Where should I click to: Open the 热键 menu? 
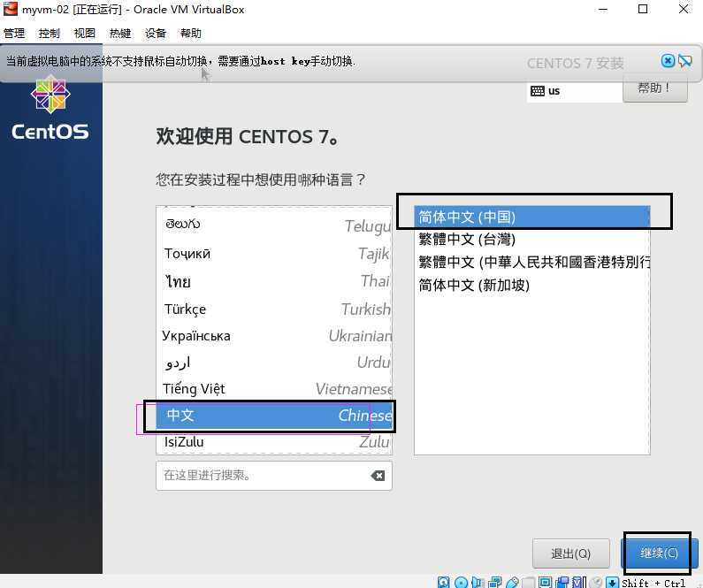click(120, 34)
